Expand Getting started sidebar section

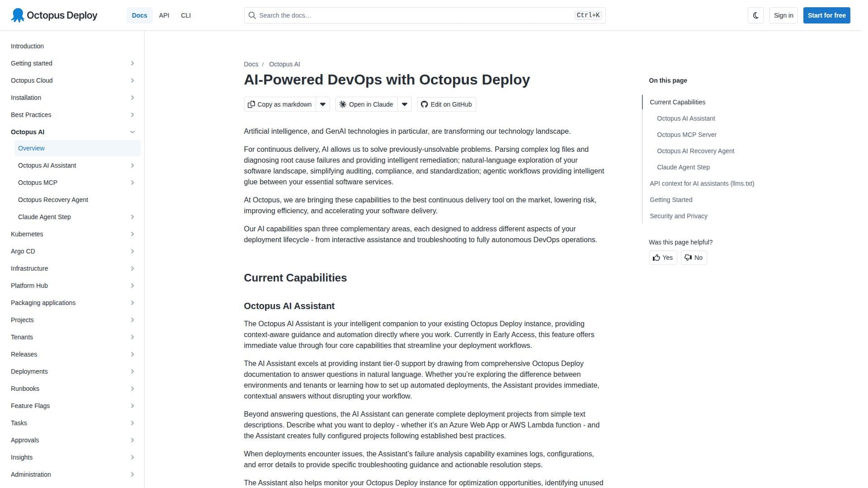132,63
